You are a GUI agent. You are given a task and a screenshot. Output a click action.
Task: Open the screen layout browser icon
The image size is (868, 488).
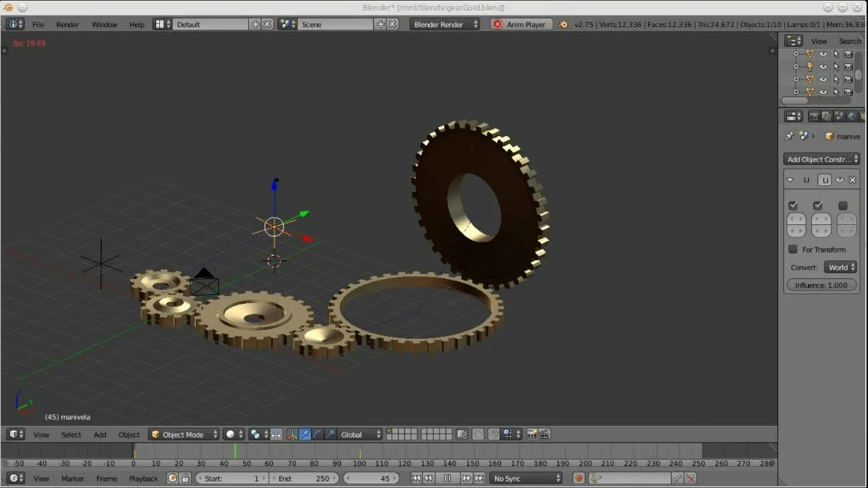(x=161, y=24)
